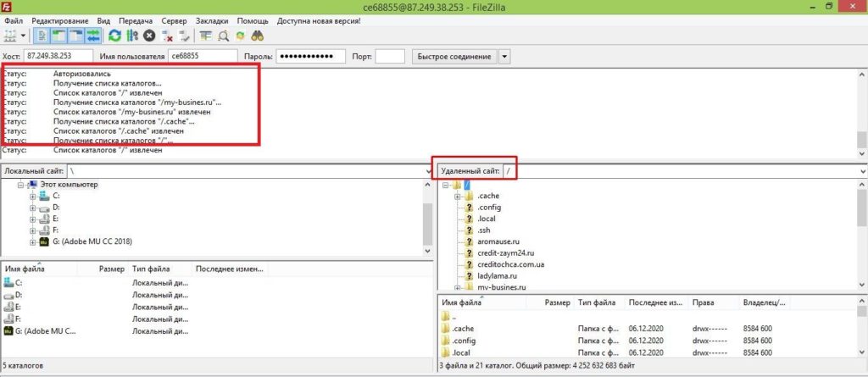Refresh the file and folder lists

115,36
